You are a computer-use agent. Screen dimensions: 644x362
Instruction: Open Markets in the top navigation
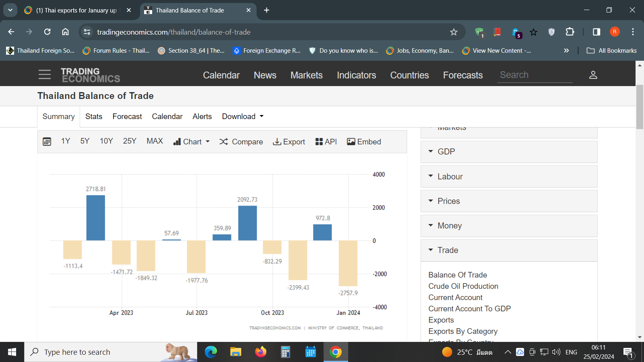306,75
